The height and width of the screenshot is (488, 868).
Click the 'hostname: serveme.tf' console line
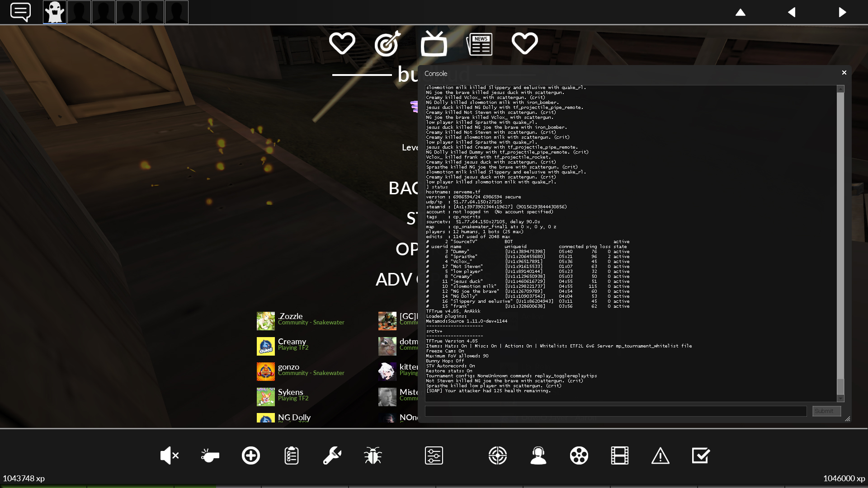pyautogui.click(x=453, y=192)
